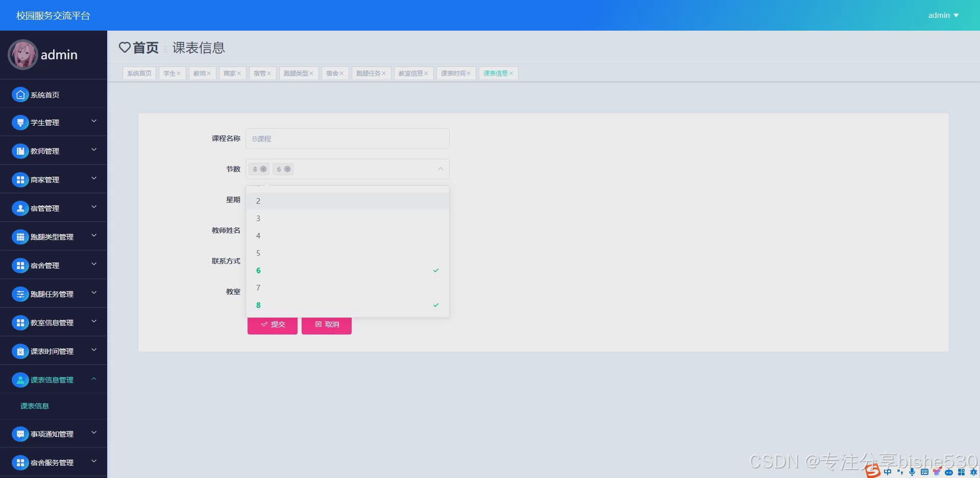Image resolution: width=980 pixels, height=478 pixels.
Task: Click the 系统首页 home icon in sidebar
Action: tap(20, 94)
